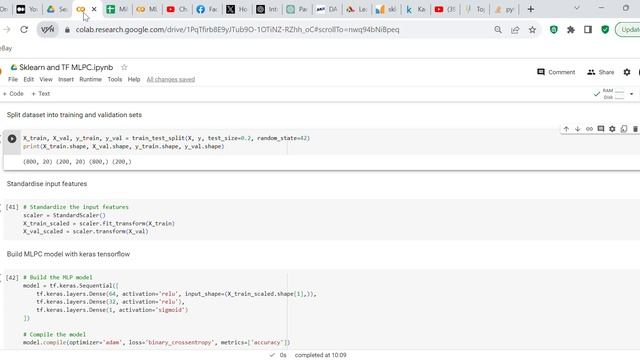Open the Google Drive icon beside the notebook title

point(13,67)
